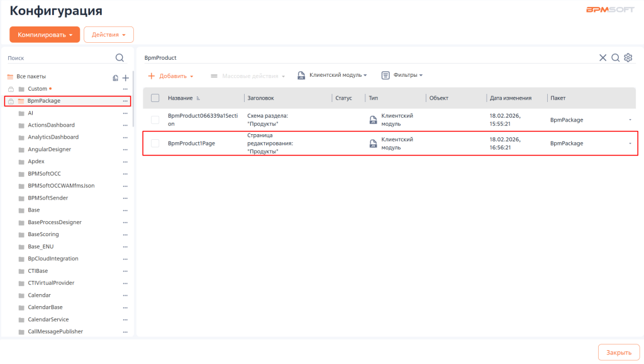Open the BpmProduct1Page schema

(191, 144)
